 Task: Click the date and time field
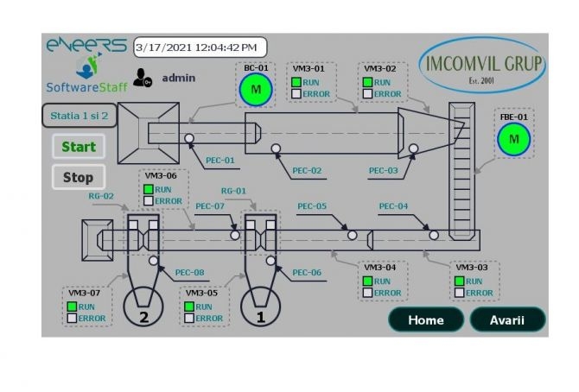click(x=200, y=47)
